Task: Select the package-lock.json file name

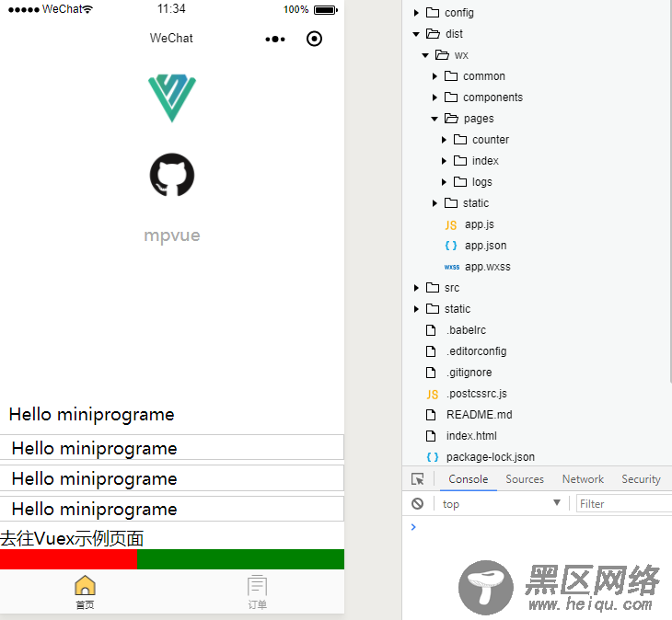Action: click(x=491, y=457)
